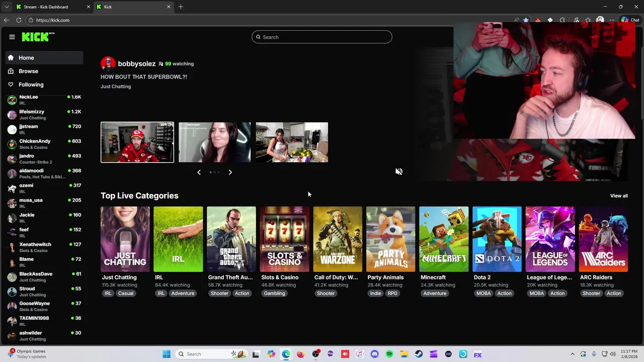
Task: Open NickLee channel in sidebar
Action: point(44,100)
